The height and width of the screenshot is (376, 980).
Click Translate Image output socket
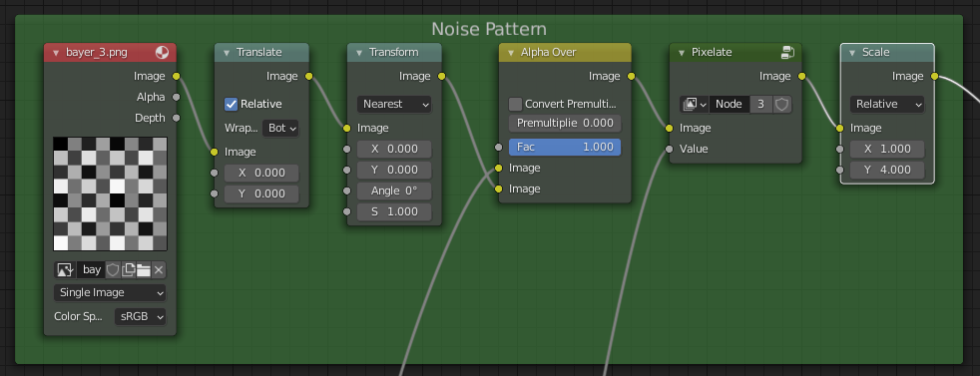[x=308, y=76]
